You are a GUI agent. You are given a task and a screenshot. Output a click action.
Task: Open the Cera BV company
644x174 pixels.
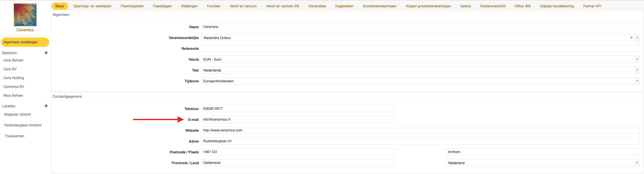pos(10,69)
